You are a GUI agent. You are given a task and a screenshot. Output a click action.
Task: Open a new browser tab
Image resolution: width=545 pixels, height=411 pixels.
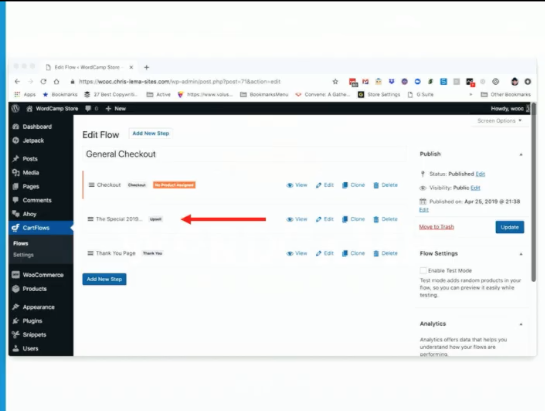coord(146,67)
